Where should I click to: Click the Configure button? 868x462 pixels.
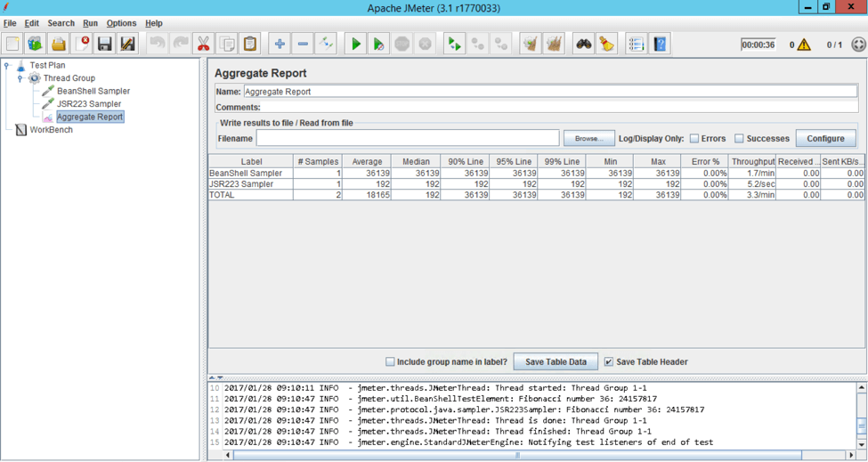[825, 139]
